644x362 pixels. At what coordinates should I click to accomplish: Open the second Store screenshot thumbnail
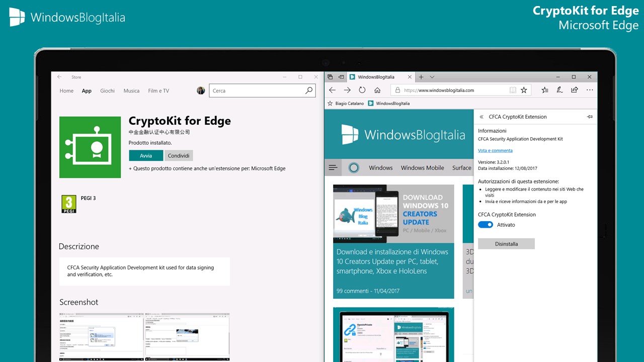187,337
